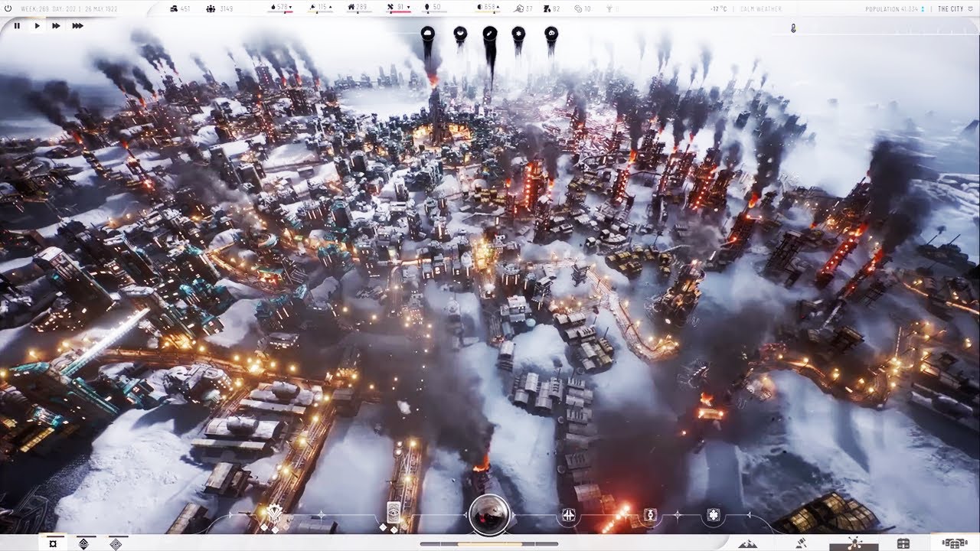Click the date 'WEEK 269 DAY 202' text
The image size is (980, 551).
pyautogui.click(x=50, y=8)
